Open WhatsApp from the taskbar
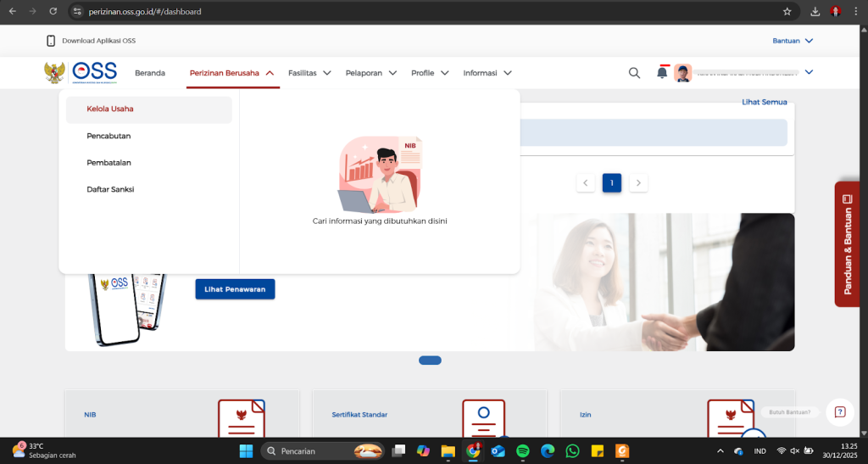Image resolution: width=868 pixels, height=464 pixels. (572, 451)
